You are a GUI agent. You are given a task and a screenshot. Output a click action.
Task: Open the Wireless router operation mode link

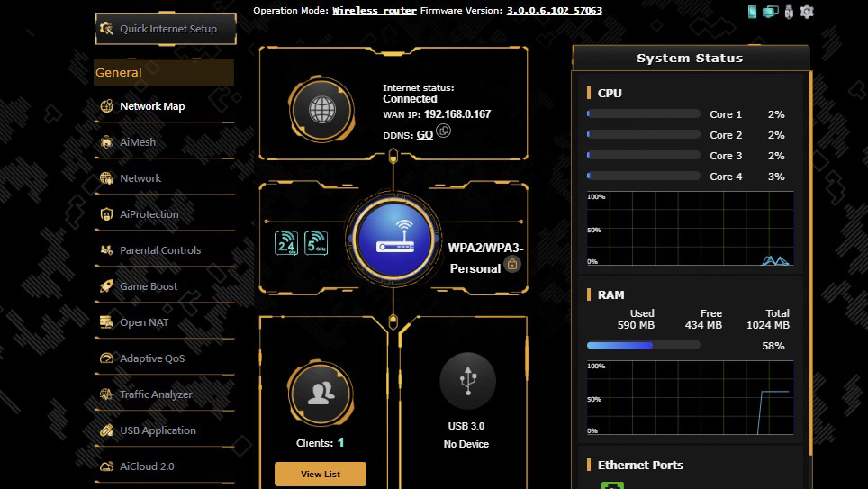click(x=374, y=11)
